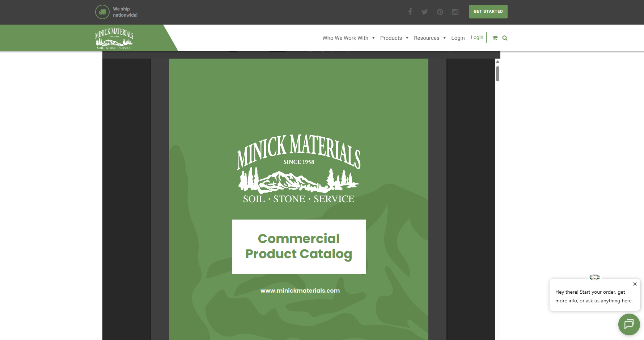
Task: Click the PDF viewer scrollbar thumb
Action: coord(497,73)
